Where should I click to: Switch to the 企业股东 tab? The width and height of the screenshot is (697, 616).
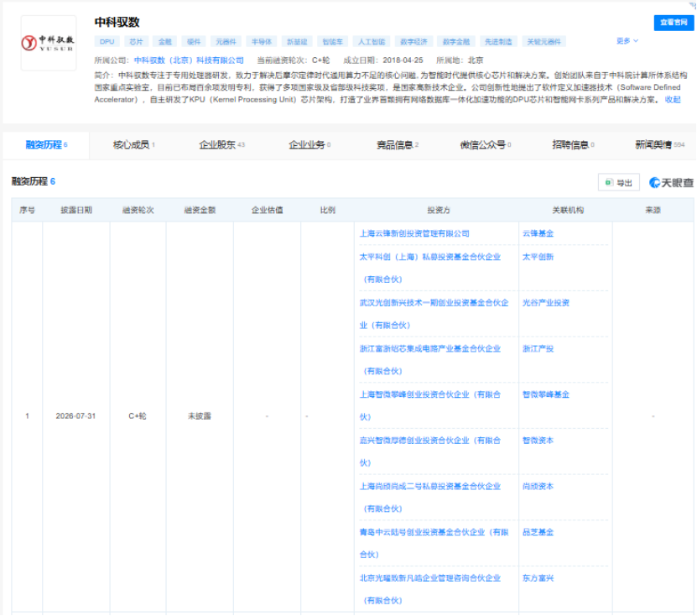click(x=221, y=145)
